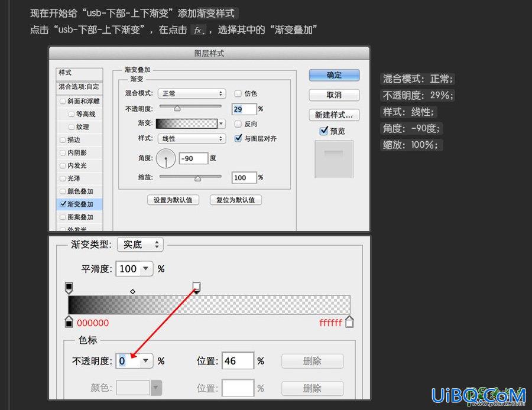Click 删除 button beside color position
The height and width of the screenshot is (410, 532).
click(313, 388)
